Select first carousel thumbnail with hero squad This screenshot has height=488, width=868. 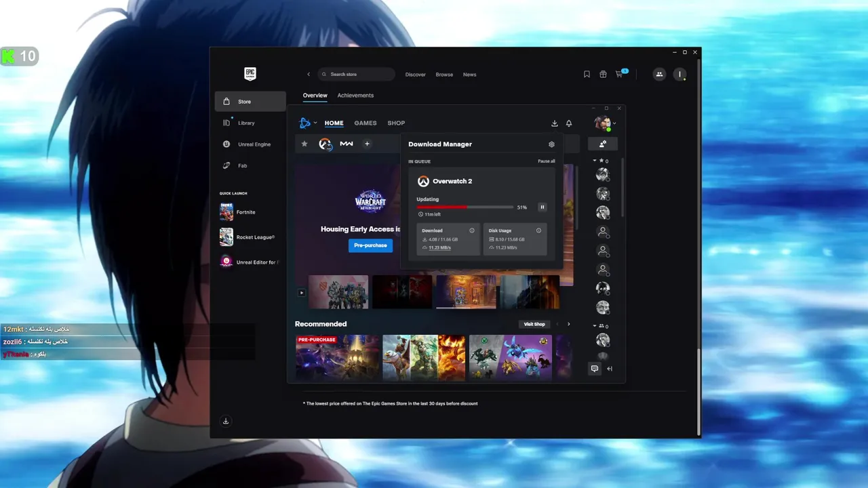338,292
